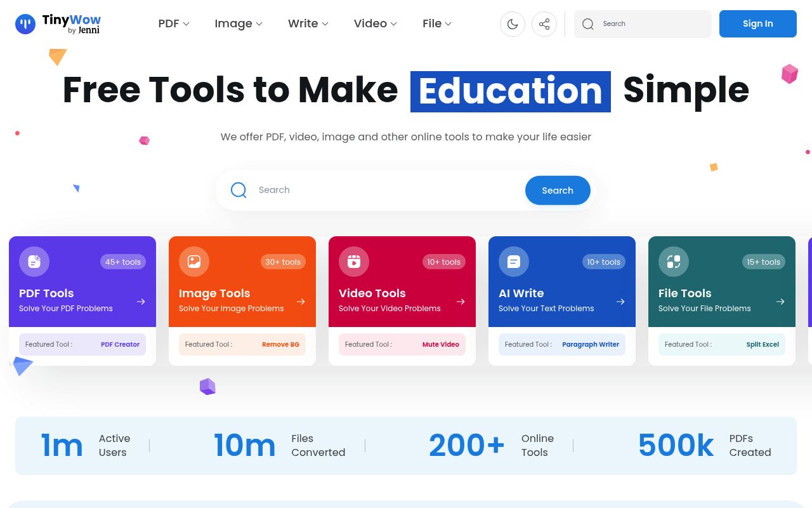Viewport: 812px width, 508px height.
Task: Open the featured Remove BG tool
Action: [x=280, y=344]
